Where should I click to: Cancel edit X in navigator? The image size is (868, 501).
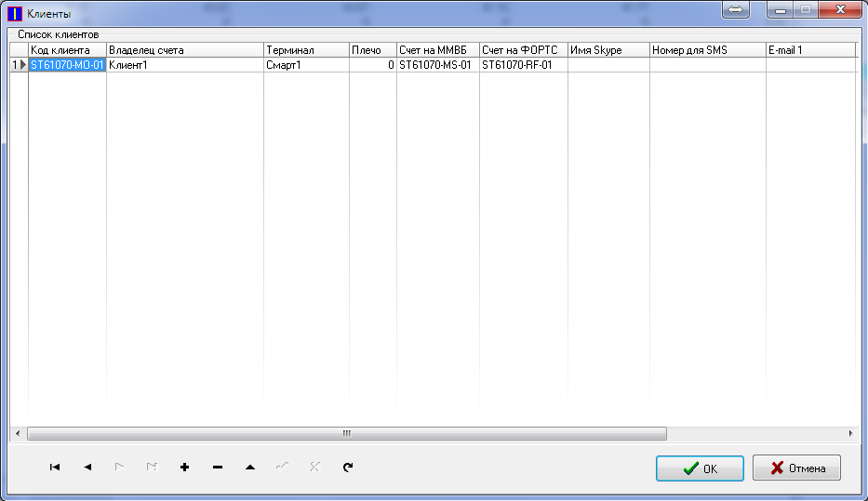(x=315, y=468)
